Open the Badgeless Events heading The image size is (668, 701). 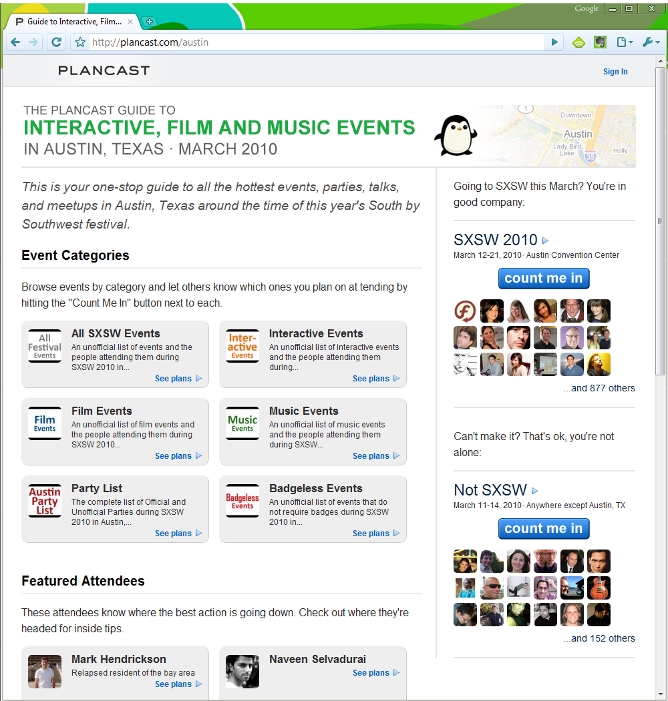coord(316,488)
